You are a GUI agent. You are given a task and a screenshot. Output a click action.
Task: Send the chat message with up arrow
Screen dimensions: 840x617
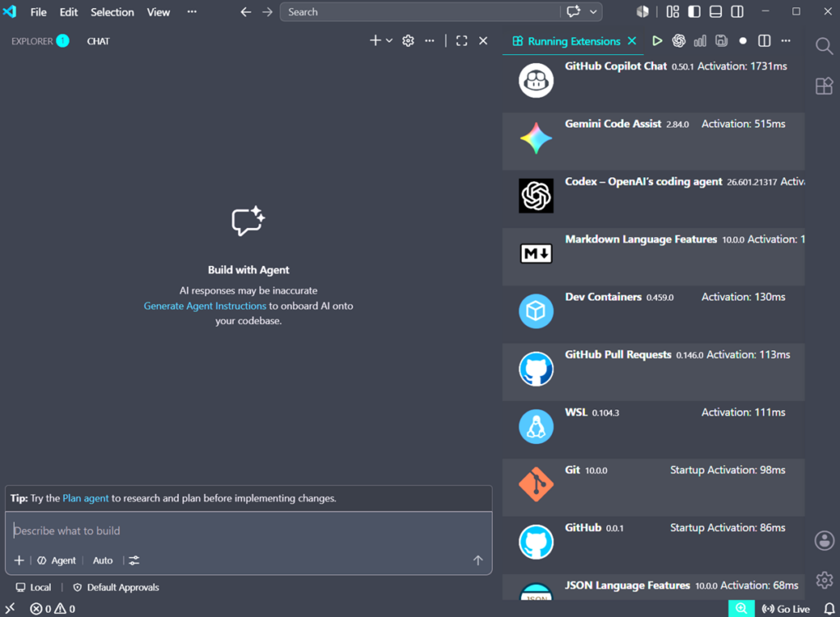(478, 560)
